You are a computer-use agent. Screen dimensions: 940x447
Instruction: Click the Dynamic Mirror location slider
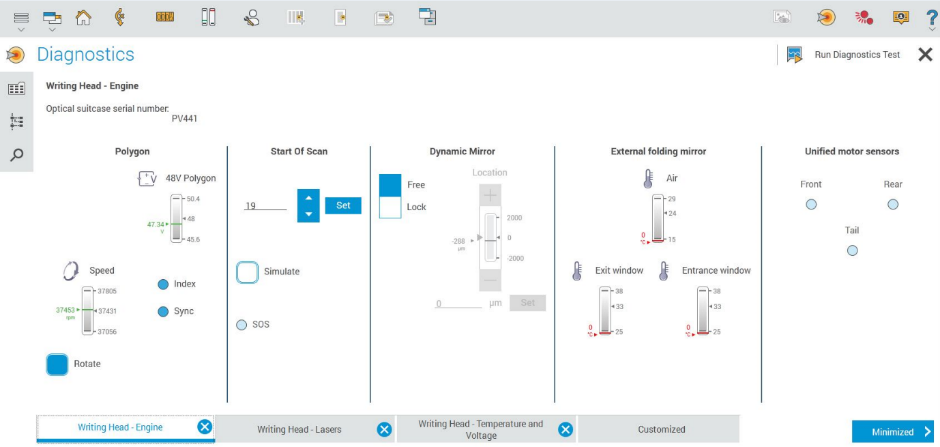coord(490,238)
